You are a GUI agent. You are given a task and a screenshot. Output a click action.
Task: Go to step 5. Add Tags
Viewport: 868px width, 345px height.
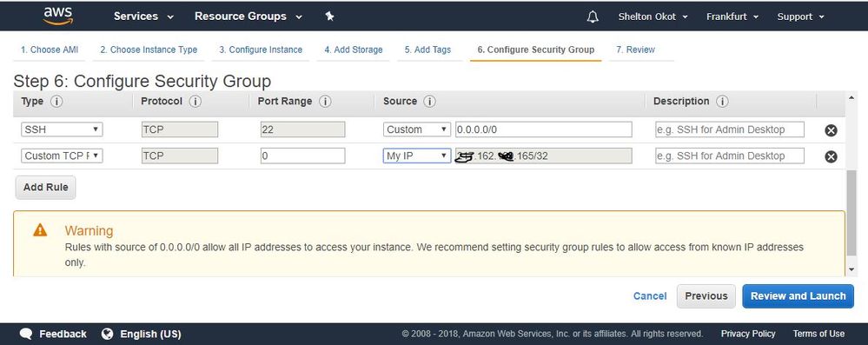[x=427, y=50]
